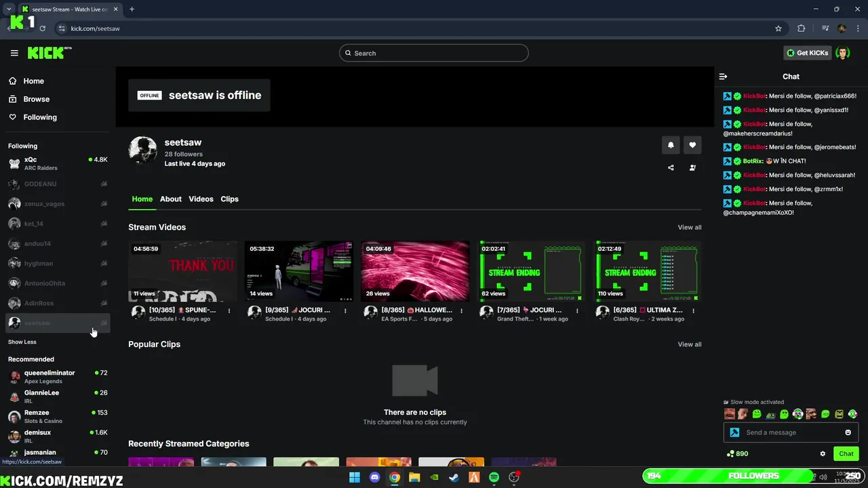Toggle the heart follow button for seetsaw
868x488 pixels.
point(692,145)
